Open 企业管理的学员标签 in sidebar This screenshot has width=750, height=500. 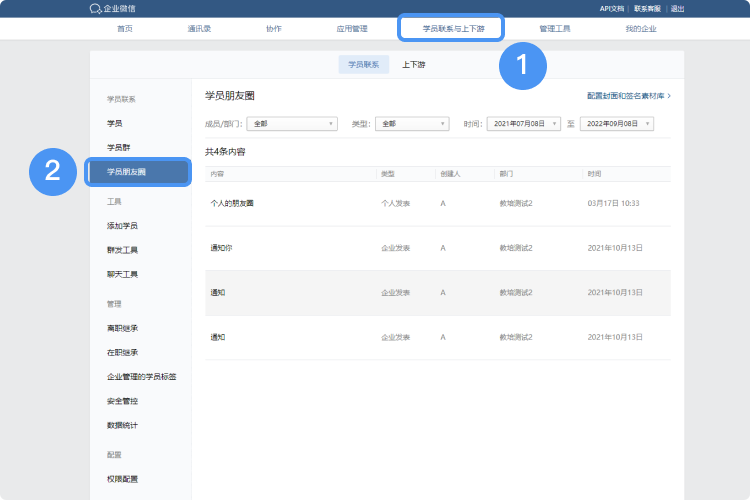pos(142,377)
